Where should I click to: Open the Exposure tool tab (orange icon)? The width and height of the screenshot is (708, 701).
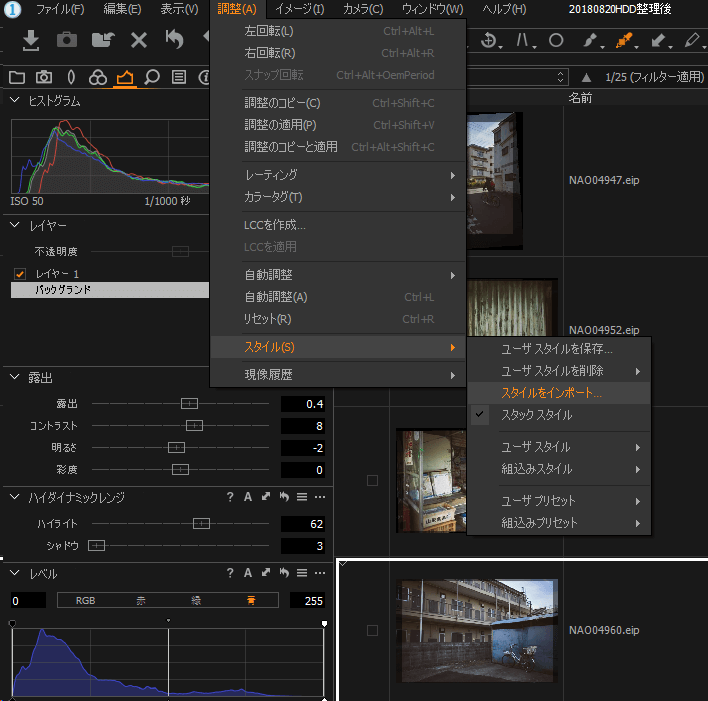(x=125, y=77)
